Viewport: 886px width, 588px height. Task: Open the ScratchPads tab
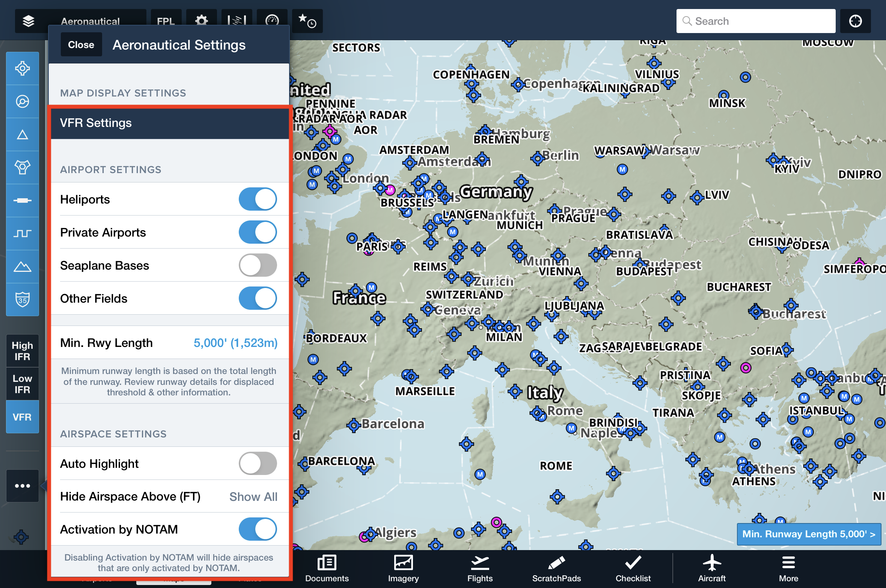click(x=557, y=569)
